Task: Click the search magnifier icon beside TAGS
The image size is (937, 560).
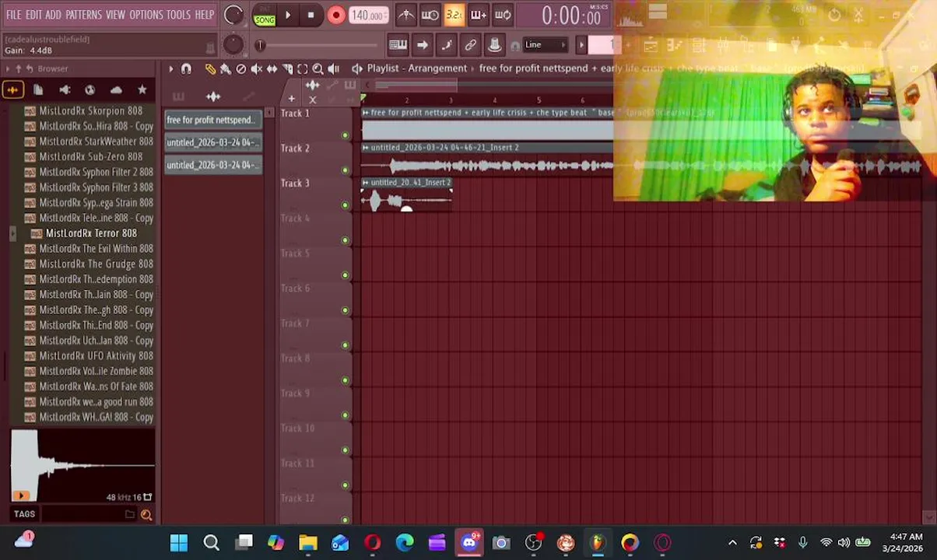Action: point(146,514)
